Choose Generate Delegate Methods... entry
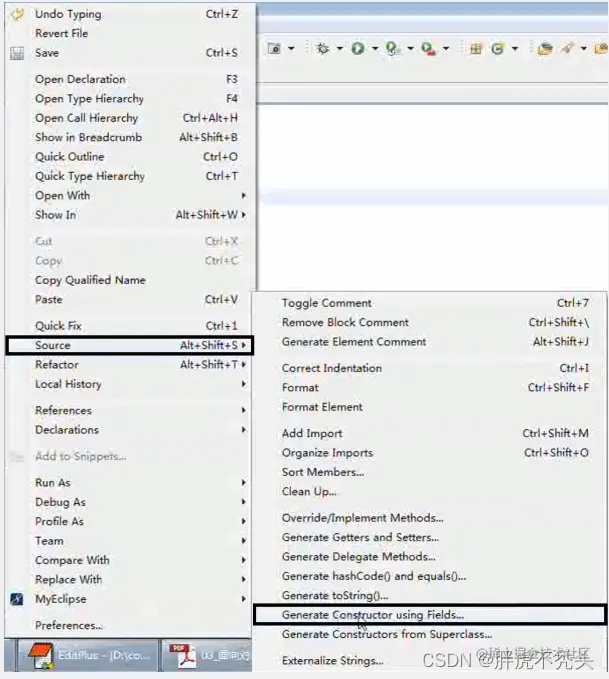The height and width of the screenshot is (679, 609). coord(430,557)
